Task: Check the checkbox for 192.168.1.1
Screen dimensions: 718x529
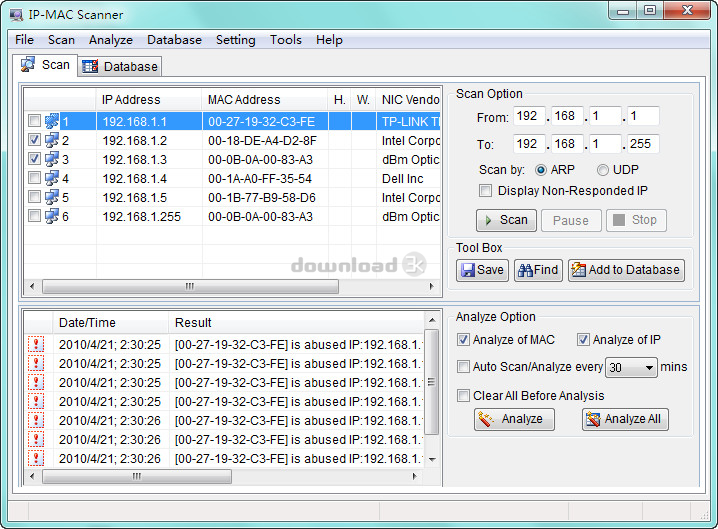Action: [x=34, y=121]
